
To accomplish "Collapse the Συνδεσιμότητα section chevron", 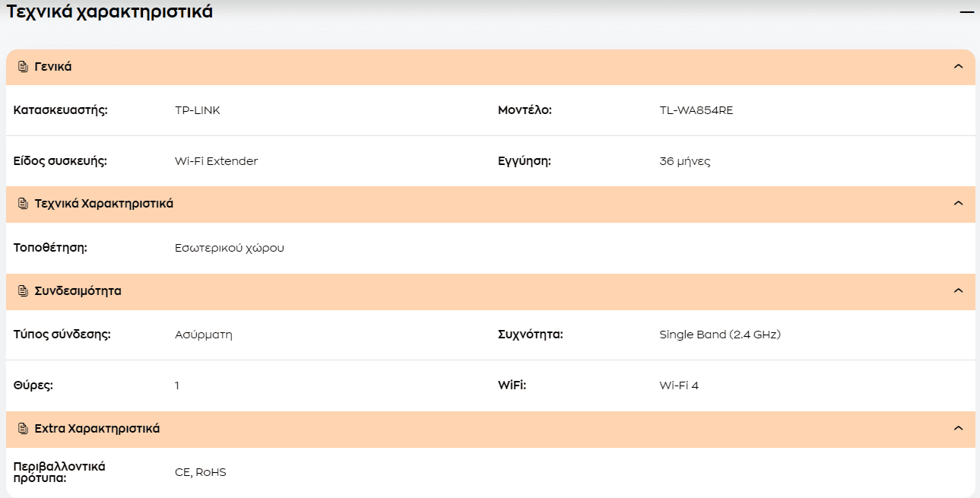I will pos(958,291).
